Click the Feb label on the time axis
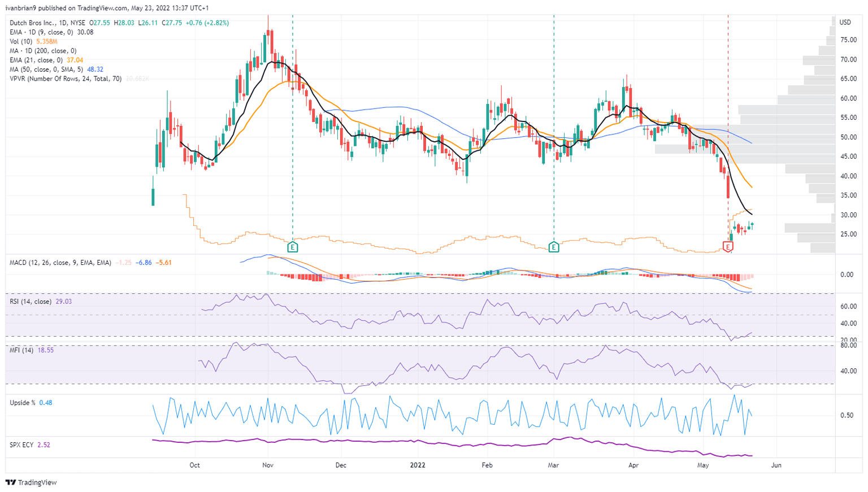Viewport: 868px width, 492px height. coord(487,465)
